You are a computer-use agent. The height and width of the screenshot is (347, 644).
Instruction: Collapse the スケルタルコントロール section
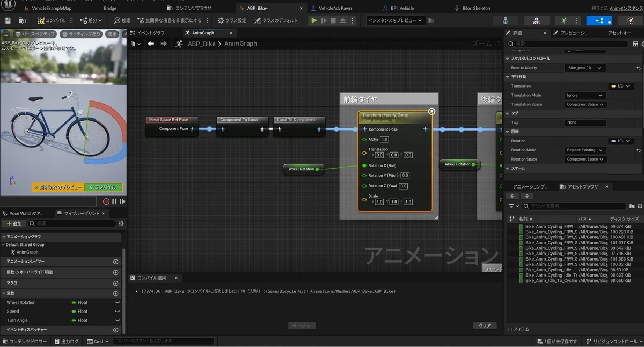tap(508, 59)
